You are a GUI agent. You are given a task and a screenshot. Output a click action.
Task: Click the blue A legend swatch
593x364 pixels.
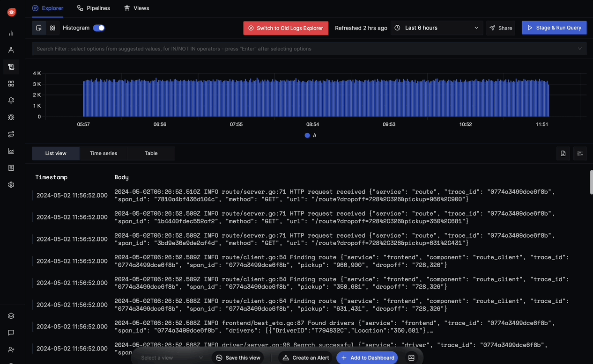[307, 135]
